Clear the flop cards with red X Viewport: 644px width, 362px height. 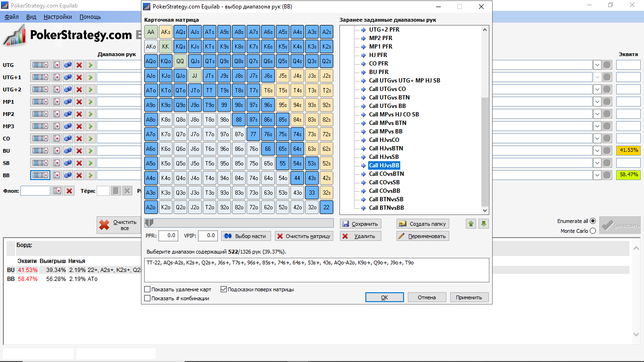pyautogui.click(x=69, y=191)
